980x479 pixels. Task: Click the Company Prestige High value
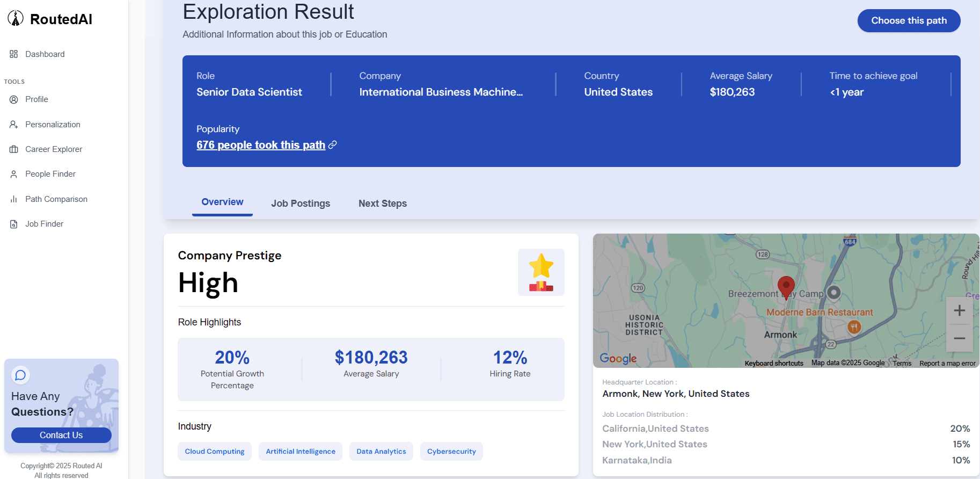click(x=208, y=283)
